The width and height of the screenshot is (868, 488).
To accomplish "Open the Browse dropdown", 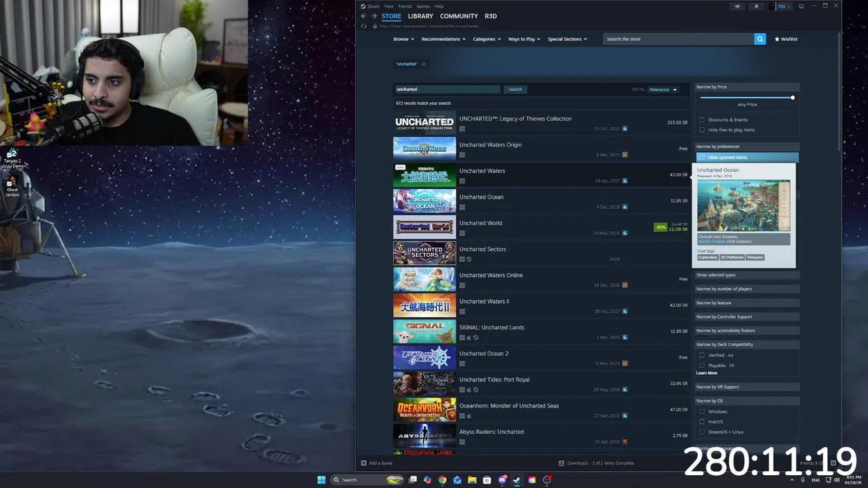I will (x=403, y=39).
